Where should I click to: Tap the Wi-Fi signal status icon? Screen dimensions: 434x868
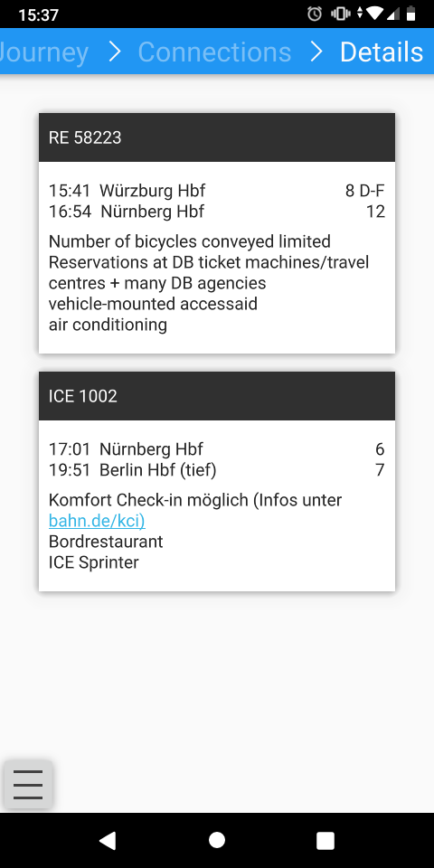coord(375,14)
